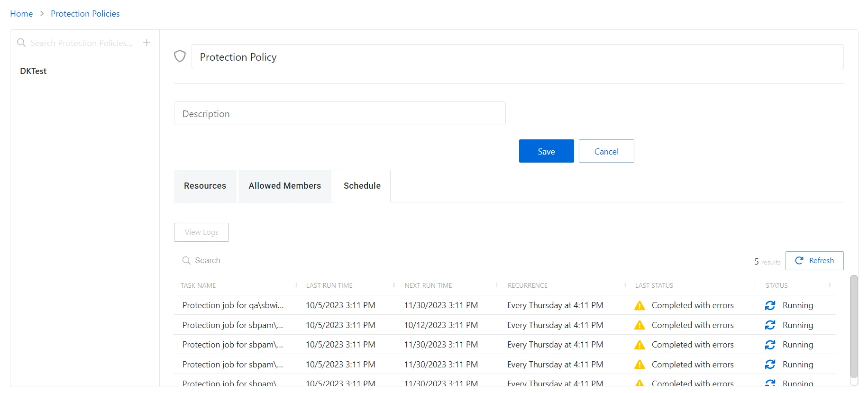
Task: Cancel editing the policy
Action: (x=606, y=151)
